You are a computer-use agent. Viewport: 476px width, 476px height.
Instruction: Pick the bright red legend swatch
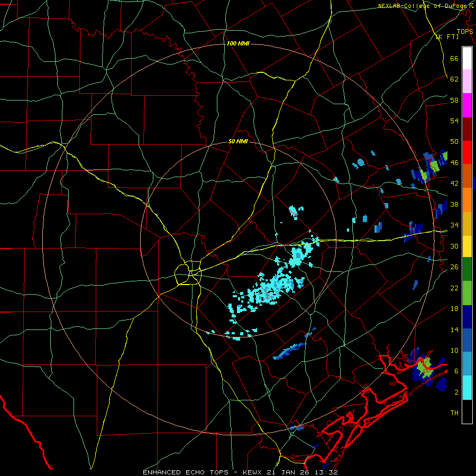pyautogui.click(x=467, y=152)
